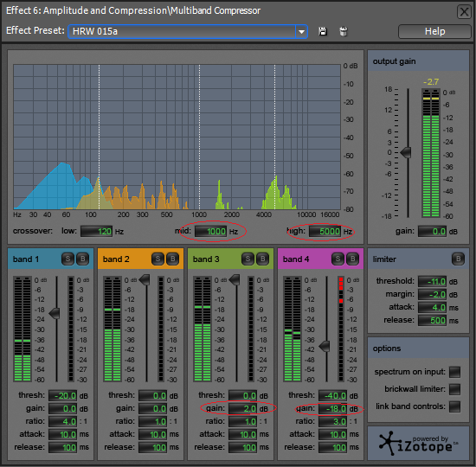This screenshot has width=476, height=467.
Task: Click band 1 threshold slider handle
Action: click(x=55, y=313)
